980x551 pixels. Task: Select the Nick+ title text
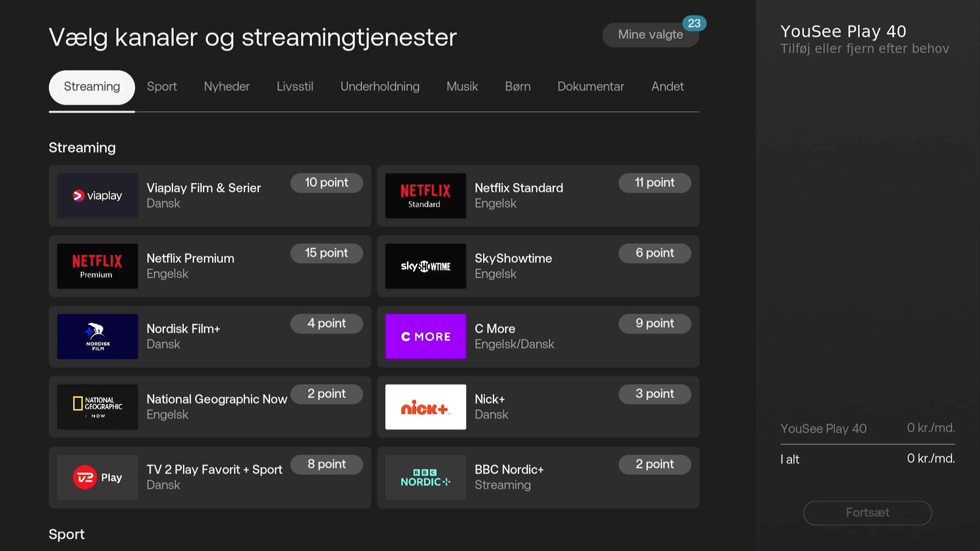pyautogui.click(x=489, y=399)
